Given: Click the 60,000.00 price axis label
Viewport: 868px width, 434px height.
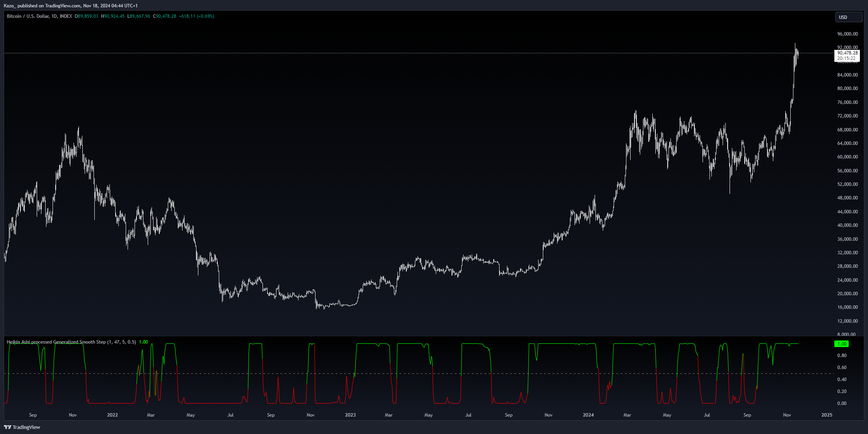Looking at the screenshot, I should point(848,157).
